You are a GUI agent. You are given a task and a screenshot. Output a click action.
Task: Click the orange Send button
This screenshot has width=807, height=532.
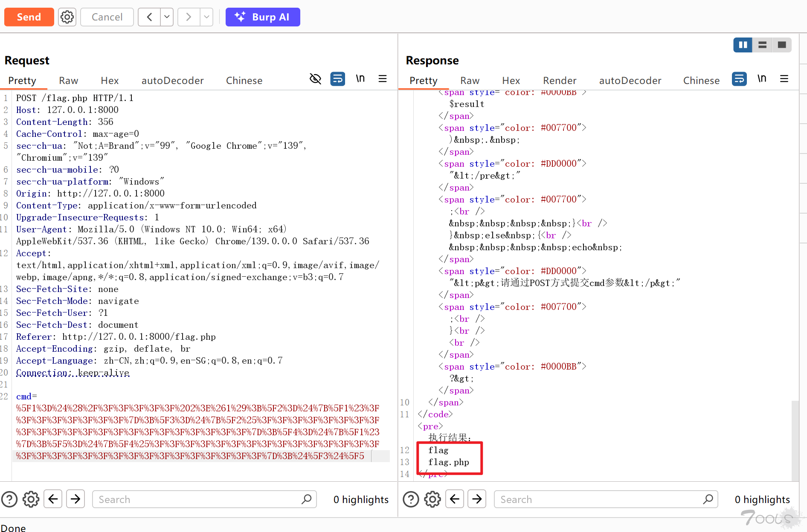(29, 17)
